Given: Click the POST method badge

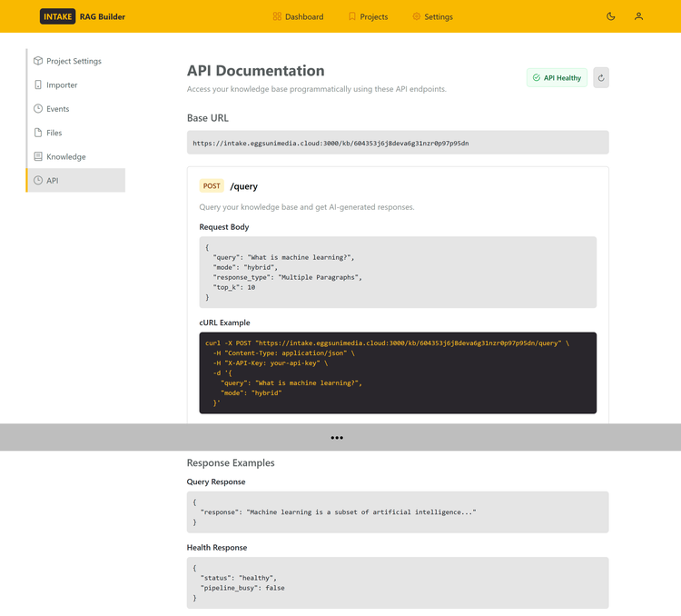Looking at the screenshot, I should click(212, 186).
